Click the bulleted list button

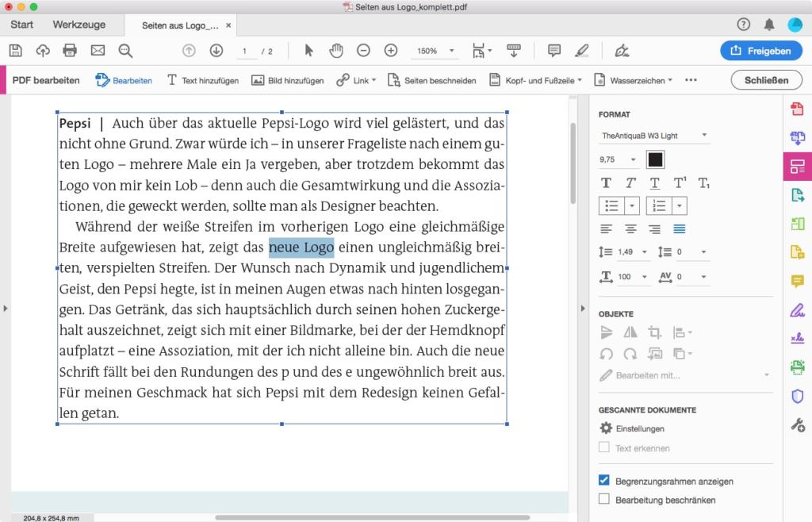611,206
